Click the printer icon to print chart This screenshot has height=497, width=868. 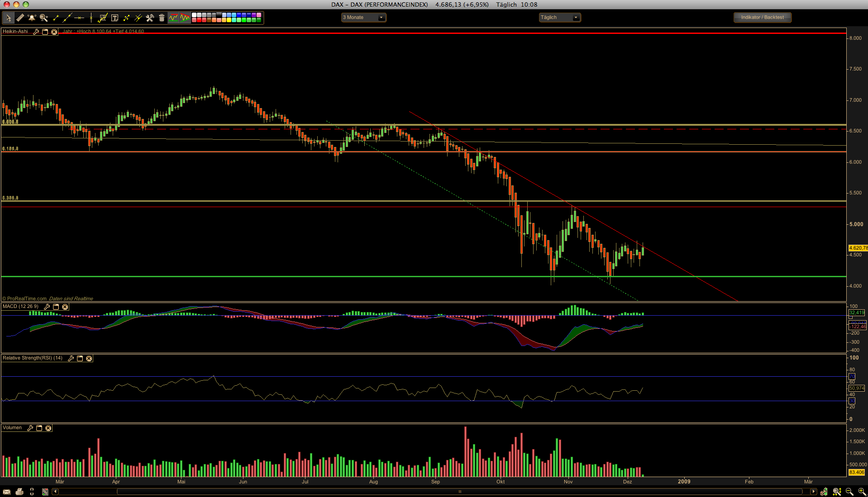click(19, 492)
